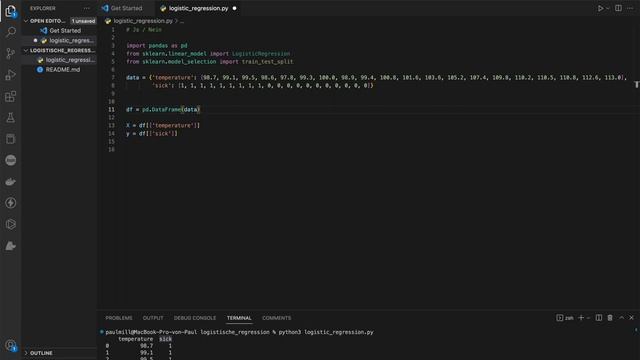
Task: Open the Accounts icon in activity bar
Action: [11, 346]
